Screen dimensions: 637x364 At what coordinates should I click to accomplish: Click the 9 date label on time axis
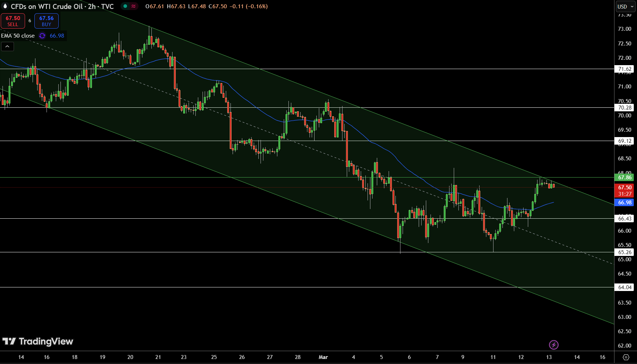click(463, 357)
